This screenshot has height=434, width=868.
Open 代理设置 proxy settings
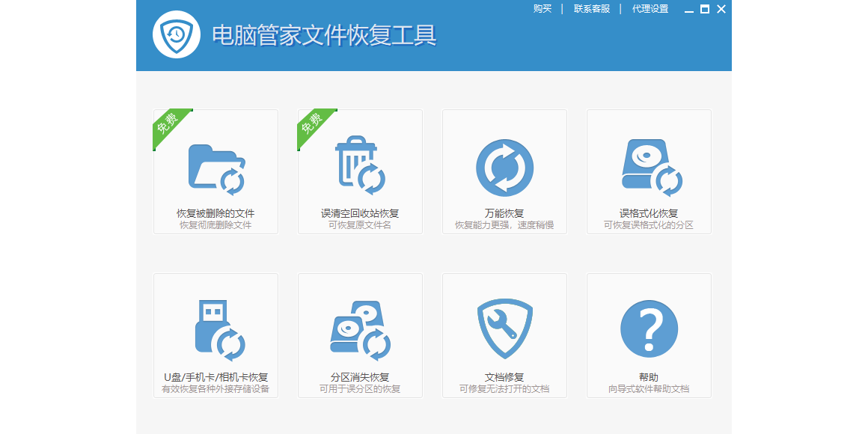650,9
